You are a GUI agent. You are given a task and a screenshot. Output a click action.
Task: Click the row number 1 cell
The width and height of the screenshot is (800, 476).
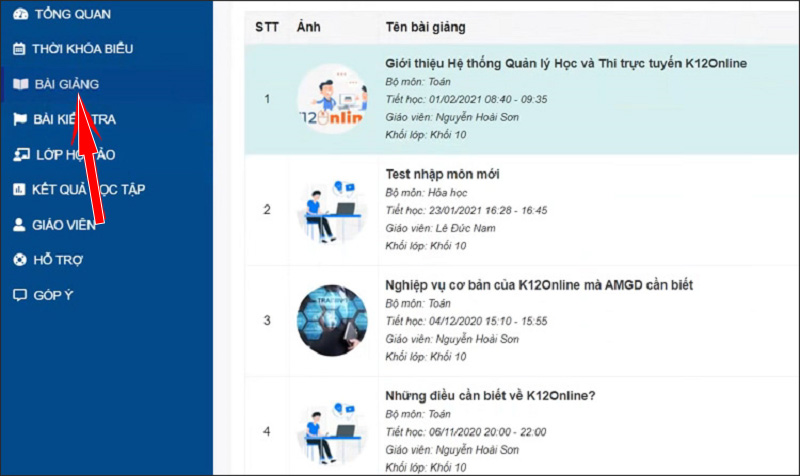coord(267,99)
